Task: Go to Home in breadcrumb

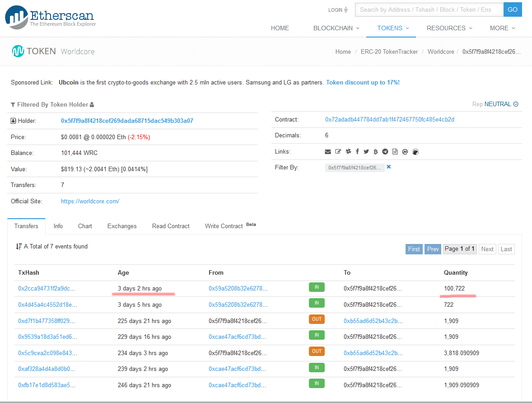Action: tap(343, 52)
